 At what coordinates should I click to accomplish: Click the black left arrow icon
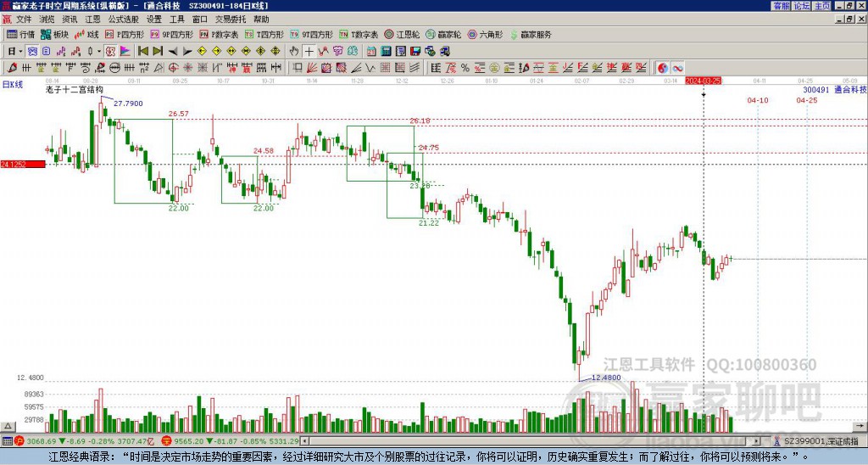tap(173, 52)
